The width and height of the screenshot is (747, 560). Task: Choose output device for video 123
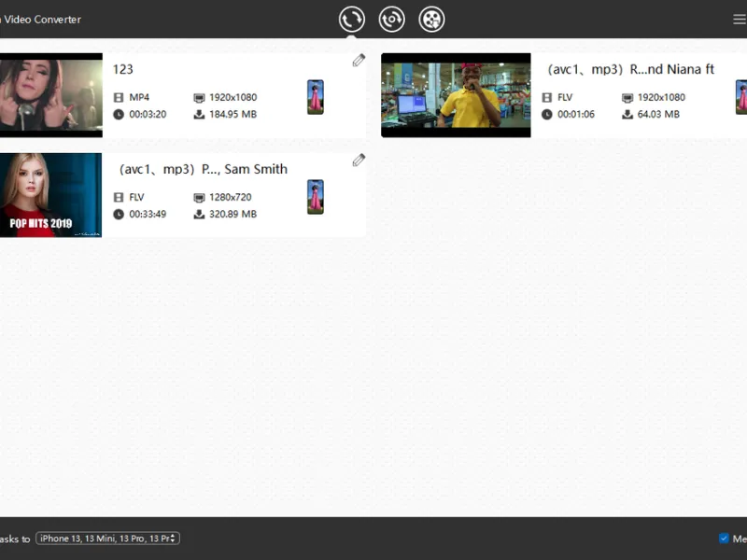(316, 97)
